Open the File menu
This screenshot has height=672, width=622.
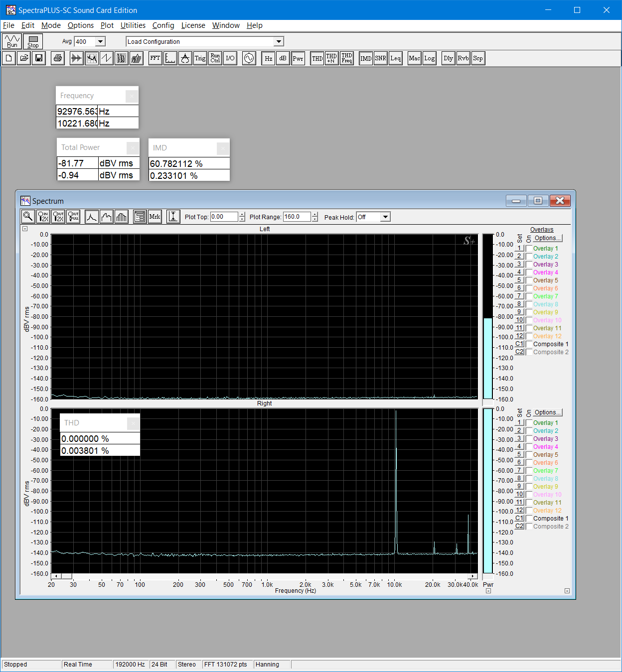tap(9, 25)
